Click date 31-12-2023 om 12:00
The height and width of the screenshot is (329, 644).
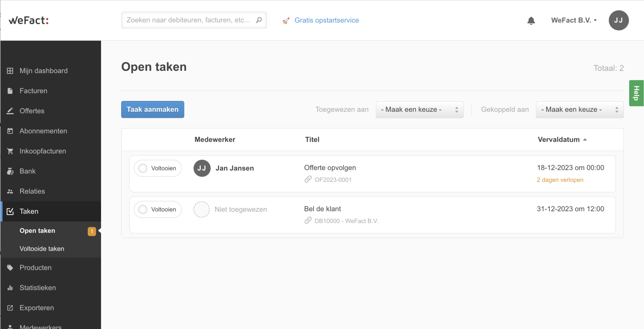coord(570,209)
